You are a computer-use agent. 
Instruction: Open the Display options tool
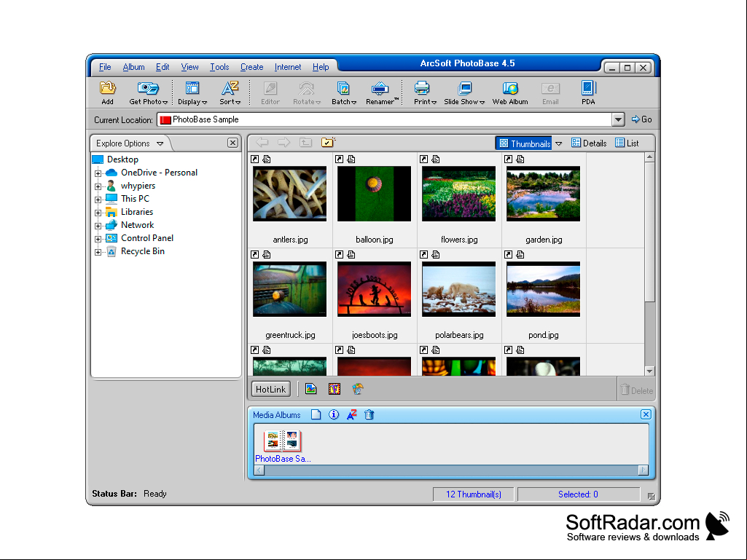[192, 93]
